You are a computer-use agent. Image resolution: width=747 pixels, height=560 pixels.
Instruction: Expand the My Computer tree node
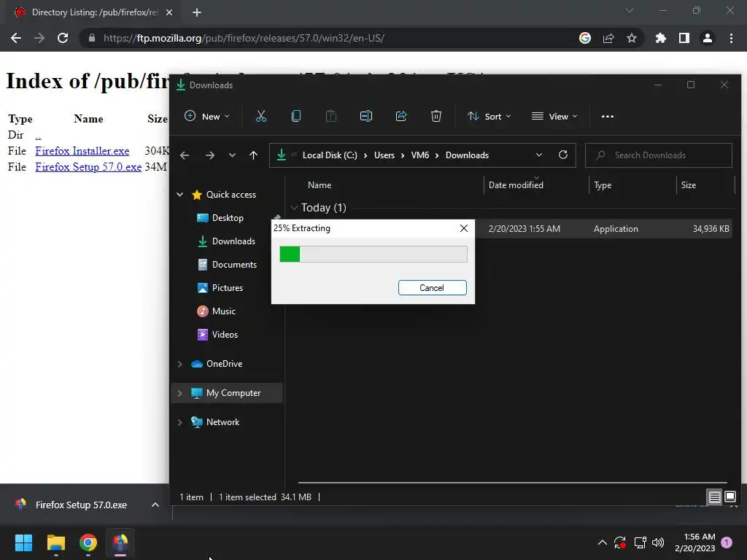[x=180, y=393]
